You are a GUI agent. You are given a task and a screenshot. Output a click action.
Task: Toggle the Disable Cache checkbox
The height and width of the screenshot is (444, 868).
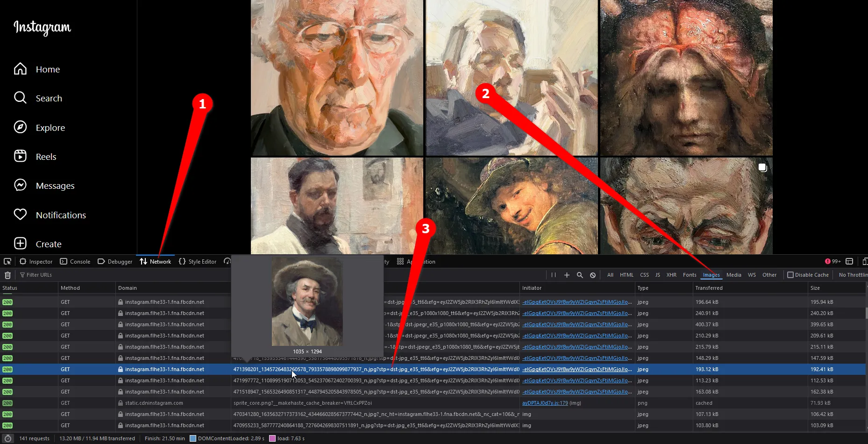pos(790,275)
